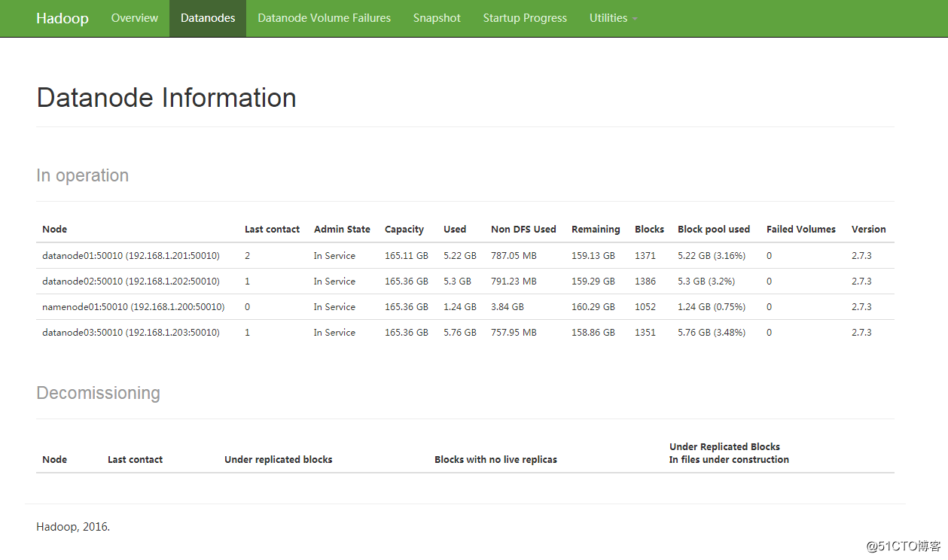Select namenode01:50010 node cell

[133, 307]
